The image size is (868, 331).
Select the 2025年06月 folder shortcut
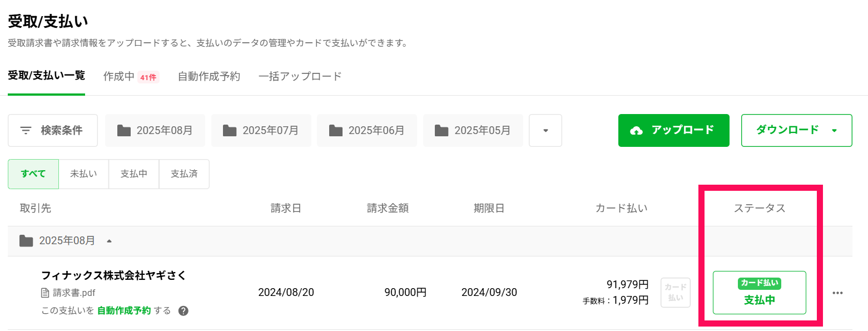pos(367,131)
